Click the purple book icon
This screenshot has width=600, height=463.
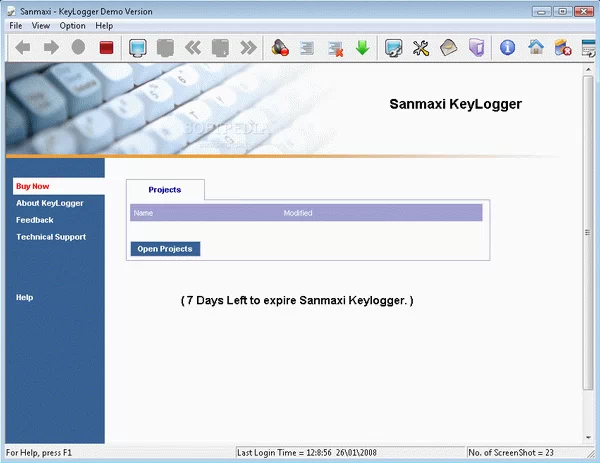[x=476, y=48]
